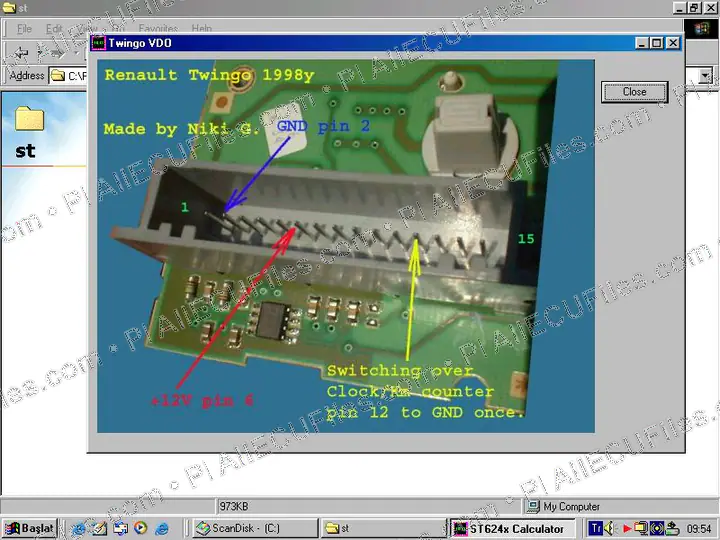Expand the Forward history dropdown arrow
Viewport: 720px width, 540px height.
click(x=76, y=54)
